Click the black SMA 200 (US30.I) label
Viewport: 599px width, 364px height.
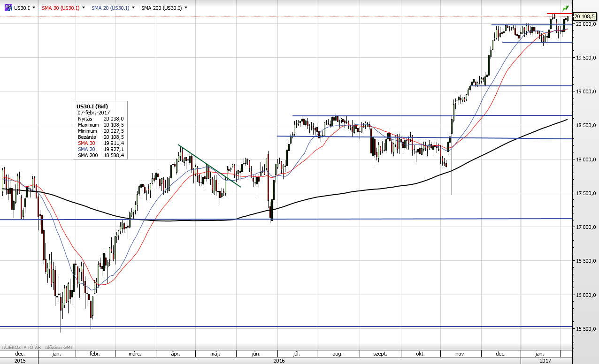point(161,8)
